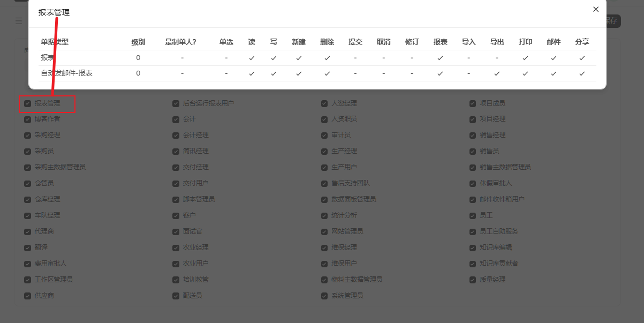
Task: Toggle the 人资职员 checkbox
Action: coord(324,119)
